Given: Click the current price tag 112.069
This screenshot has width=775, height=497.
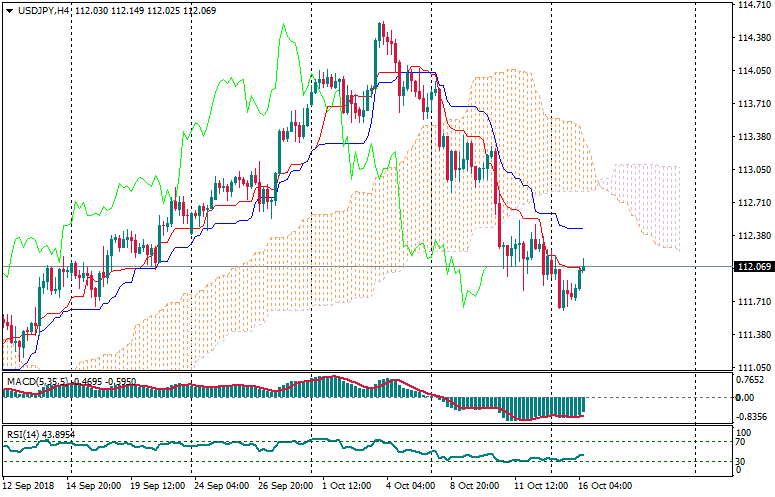Looking at the screenshot, I should [x=751, y=267].
